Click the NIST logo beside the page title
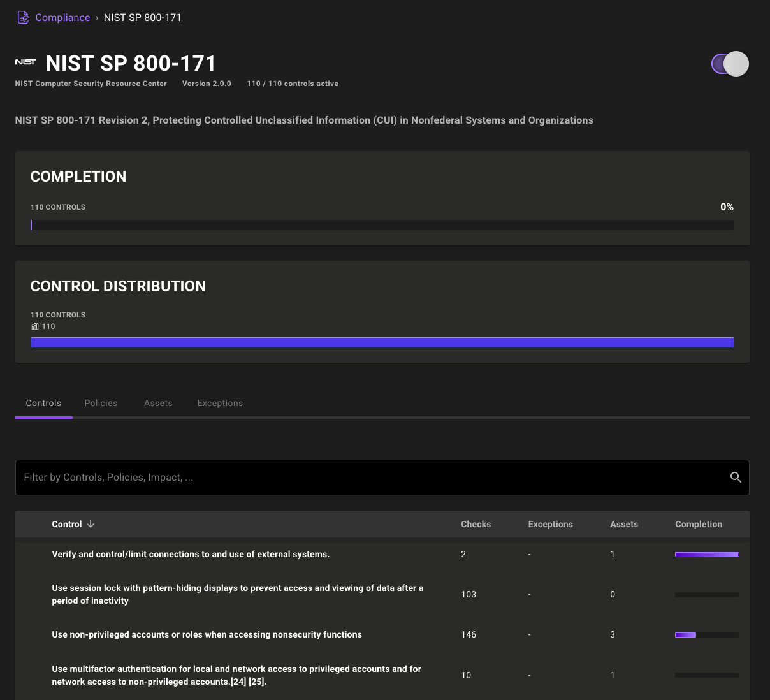 tap(25, 62)
